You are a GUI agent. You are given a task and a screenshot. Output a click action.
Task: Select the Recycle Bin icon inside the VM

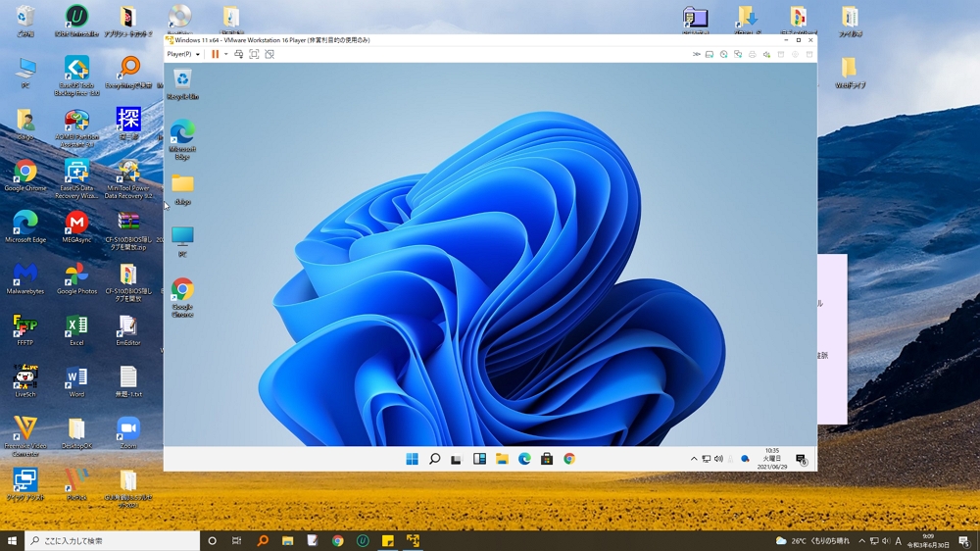[x=182, y=85]
